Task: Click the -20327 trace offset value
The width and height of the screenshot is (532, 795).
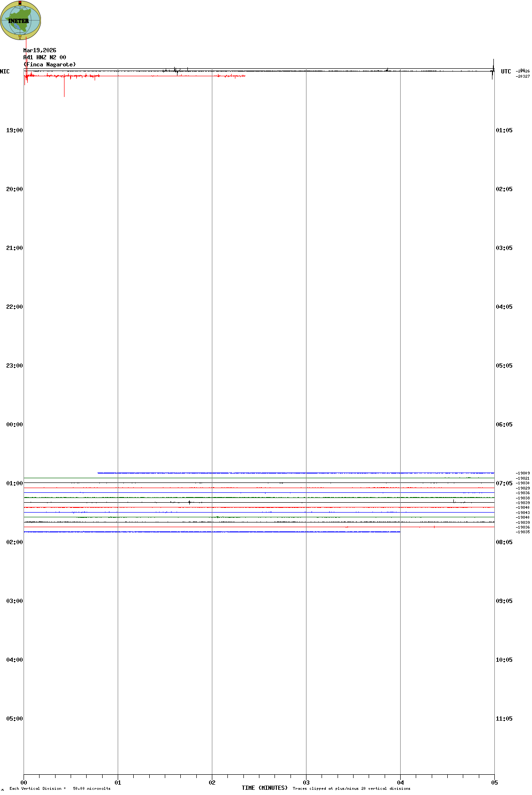Action: [523, 76]
